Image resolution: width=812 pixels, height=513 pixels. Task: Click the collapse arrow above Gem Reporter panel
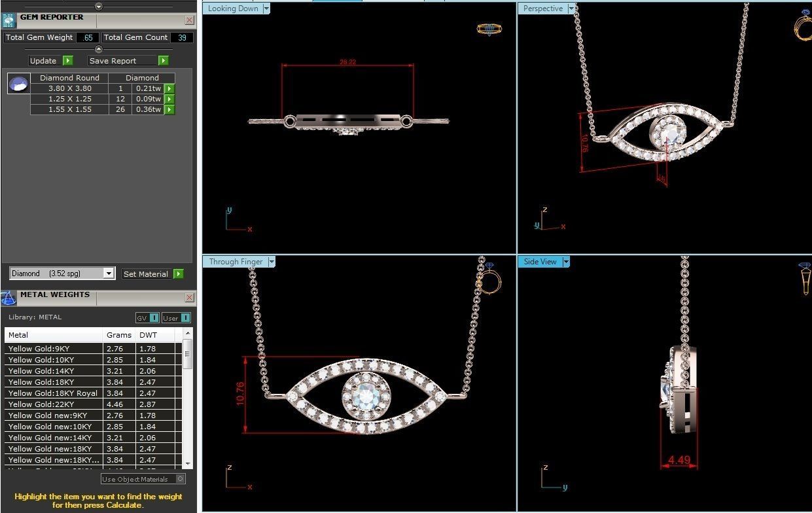(99, 7)
